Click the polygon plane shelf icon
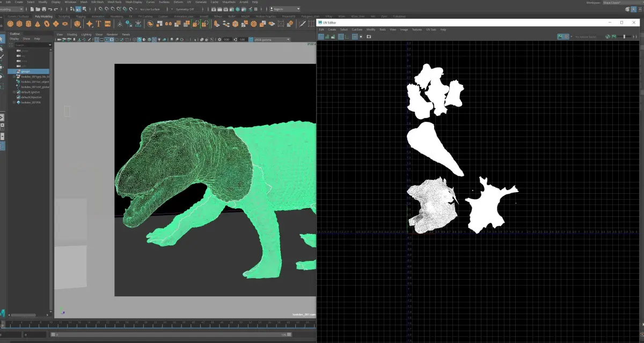The width and height of the screenshot is (644, 343). [55, 24]
